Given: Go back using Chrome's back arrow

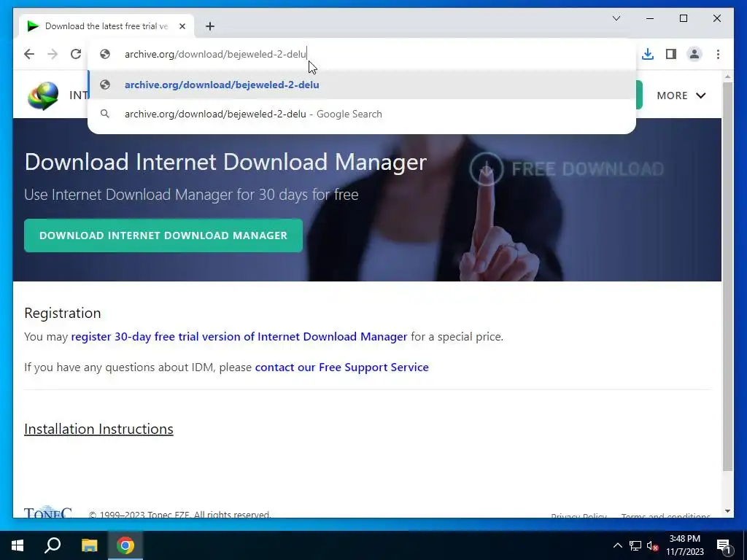Looking at the screenshot, I should 29,54.
